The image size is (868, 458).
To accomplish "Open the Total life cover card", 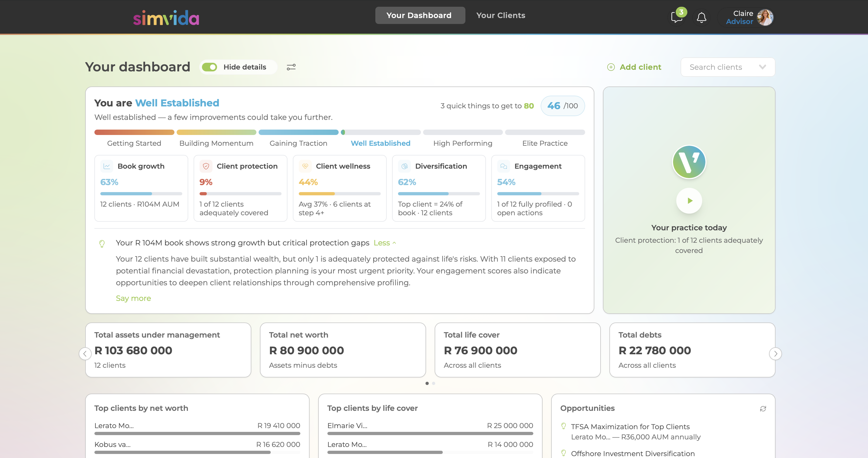I will coord(517,350).
